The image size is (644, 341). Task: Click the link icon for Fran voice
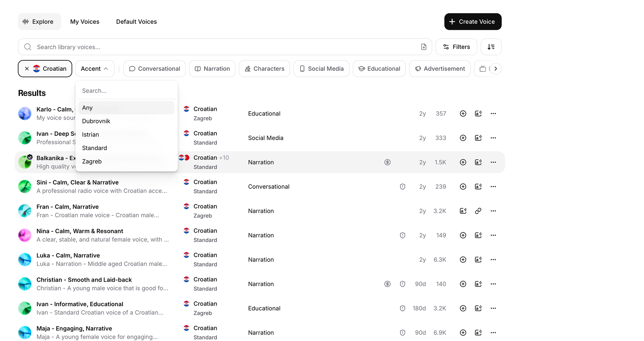[x=478, y=211]
